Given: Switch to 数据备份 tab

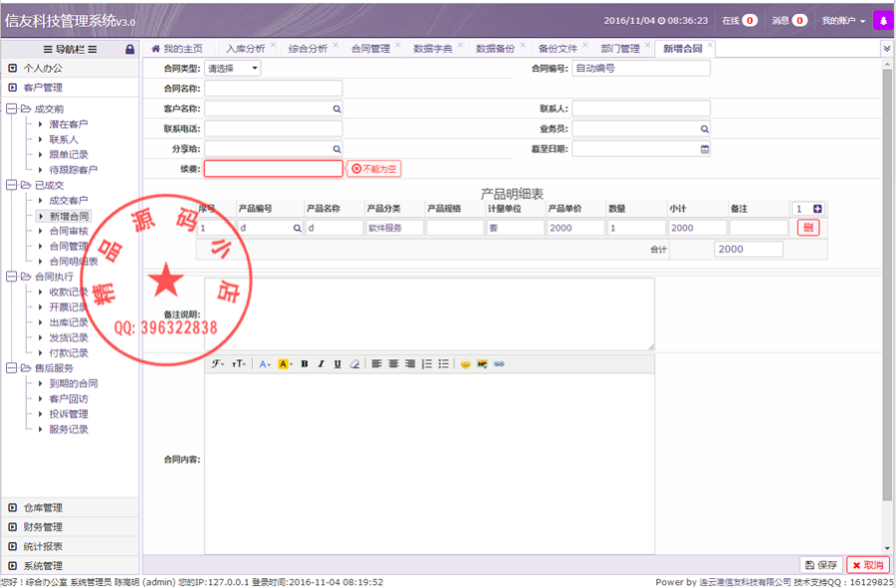Looking at the screenshot, I should click(x=495, y=49).
